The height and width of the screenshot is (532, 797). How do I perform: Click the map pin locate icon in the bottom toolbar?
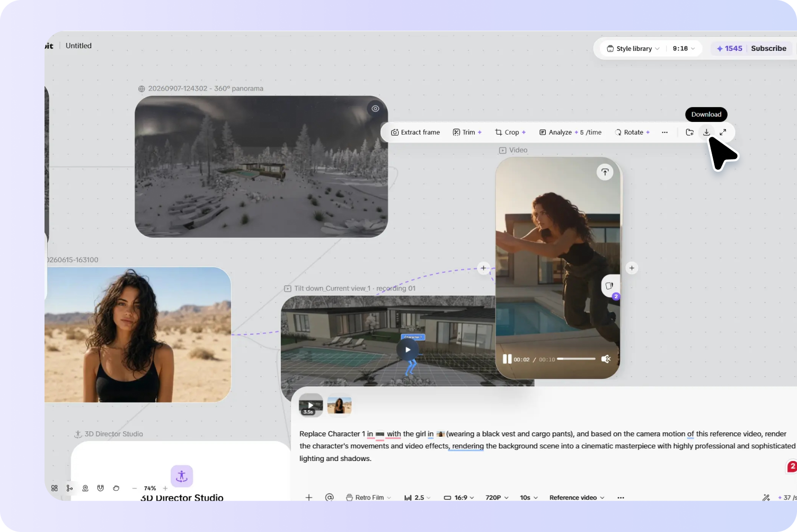coord(85,488)
